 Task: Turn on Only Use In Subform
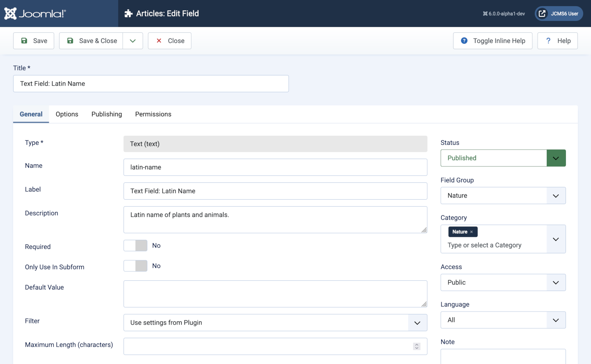135,266
